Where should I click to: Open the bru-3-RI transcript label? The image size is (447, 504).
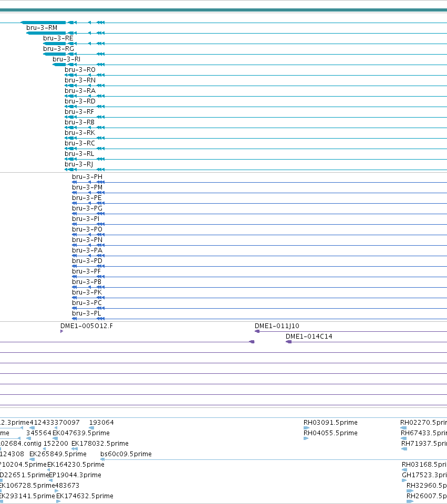pos(67,59)
